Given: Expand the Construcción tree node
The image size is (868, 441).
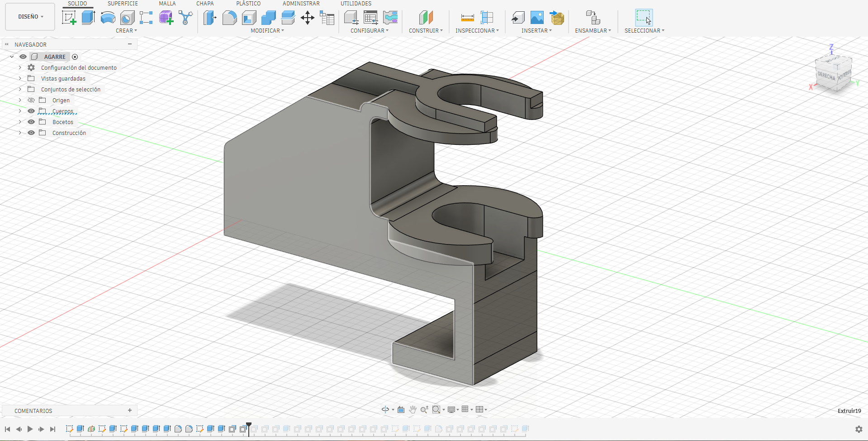Looking at the screenshot, I should click(20, 133).
